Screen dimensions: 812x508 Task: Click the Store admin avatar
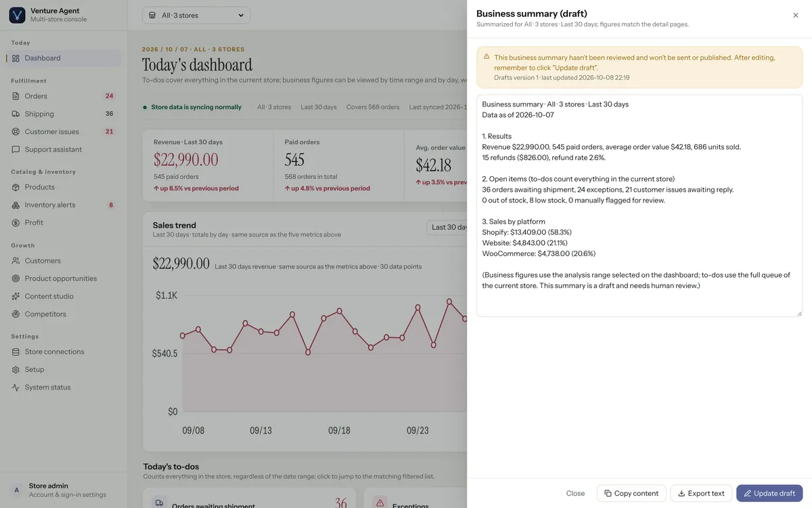(x=16, y=490)
